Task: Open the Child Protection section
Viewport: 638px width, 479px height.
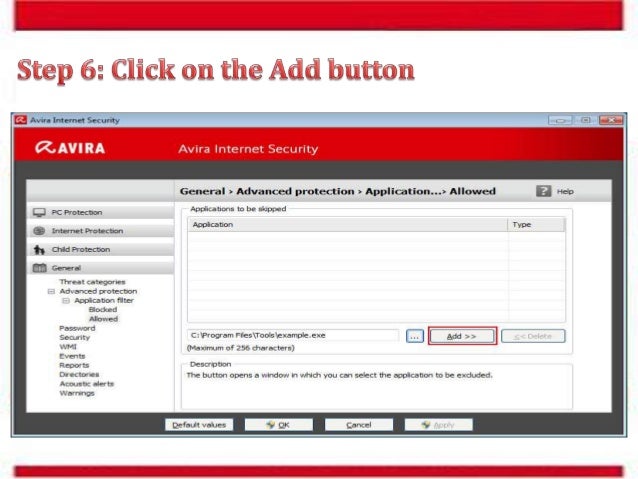Action: (x=100, y=249)
